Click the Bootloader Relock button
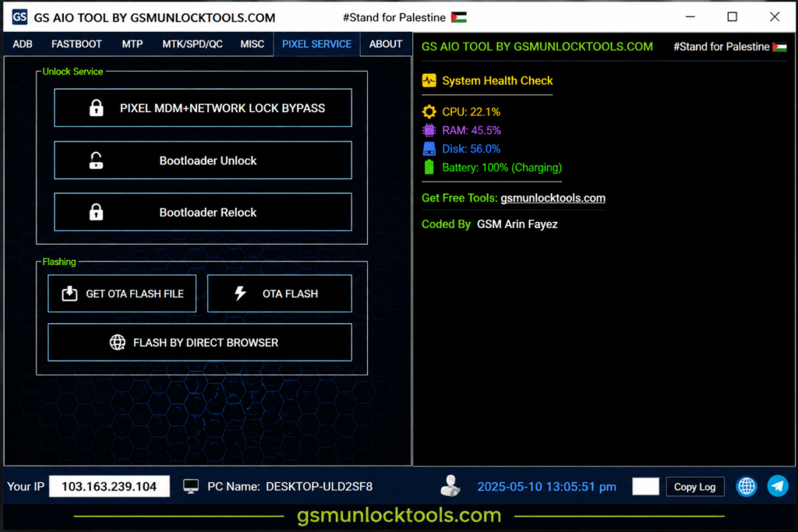The height and width of the screenshot is (532, 798). click(x=203, y=212)
